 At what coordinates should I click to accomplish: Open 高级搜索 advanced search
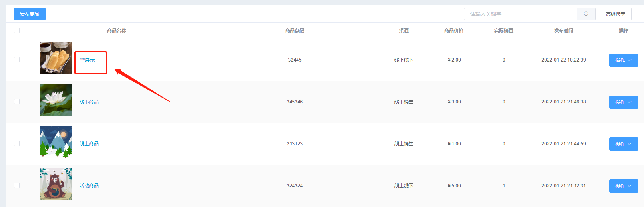coord(616,14)
